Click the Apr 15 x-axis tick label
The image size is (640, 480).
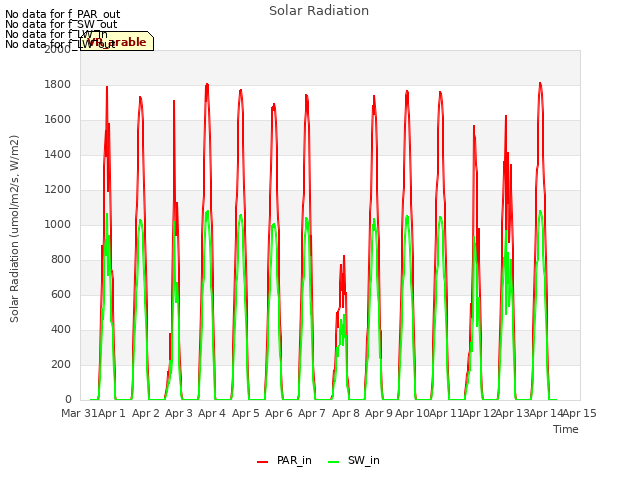(580, 413)
